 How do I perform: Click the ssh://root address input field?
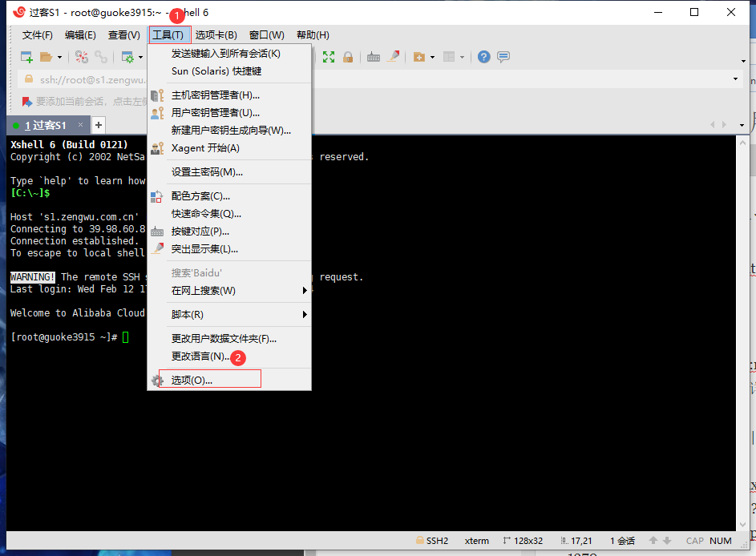[88, 79]
